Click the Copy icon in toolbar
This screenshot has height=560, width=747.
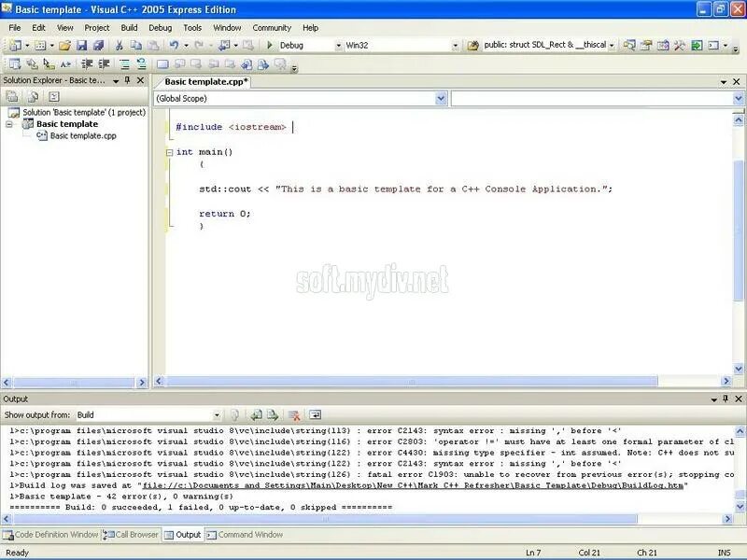(136, 45)
